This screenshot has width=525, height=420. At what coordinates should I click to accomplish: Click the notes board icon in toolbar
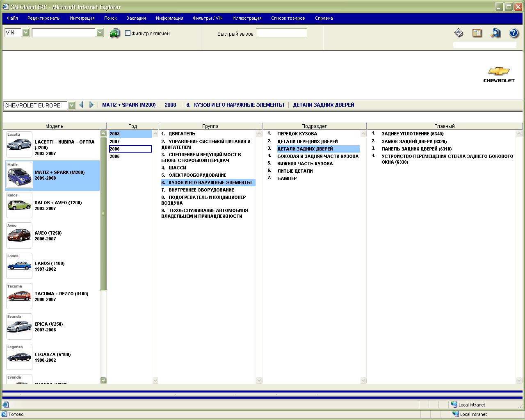[x=477, y=33]
